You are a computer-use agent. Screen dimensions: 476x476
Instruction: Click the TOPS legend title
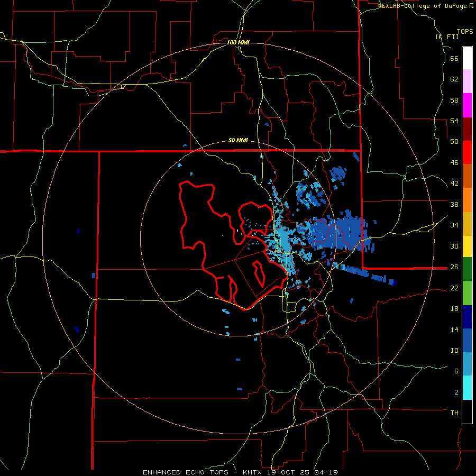pos(465,32)
